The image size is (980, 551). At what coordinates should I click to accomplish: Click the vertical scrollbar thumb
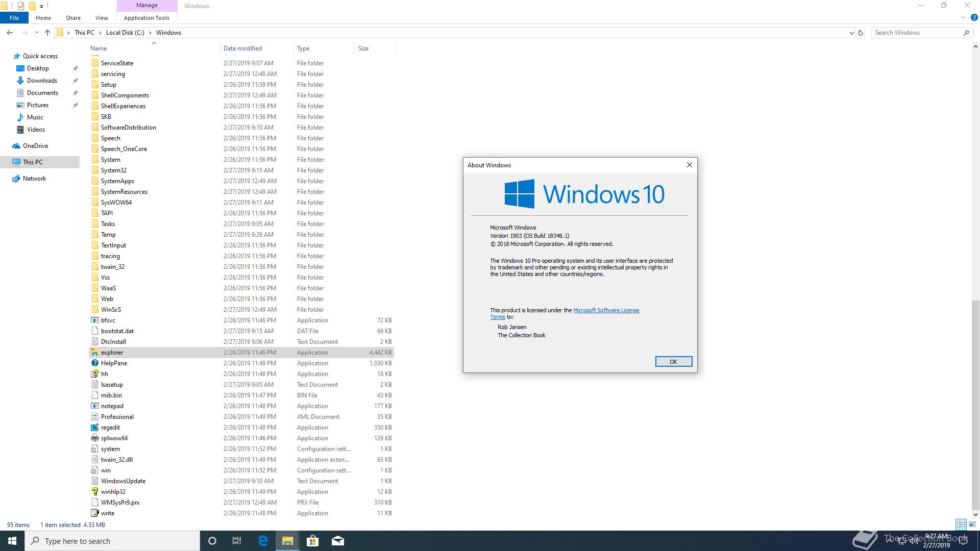[975, 406]
